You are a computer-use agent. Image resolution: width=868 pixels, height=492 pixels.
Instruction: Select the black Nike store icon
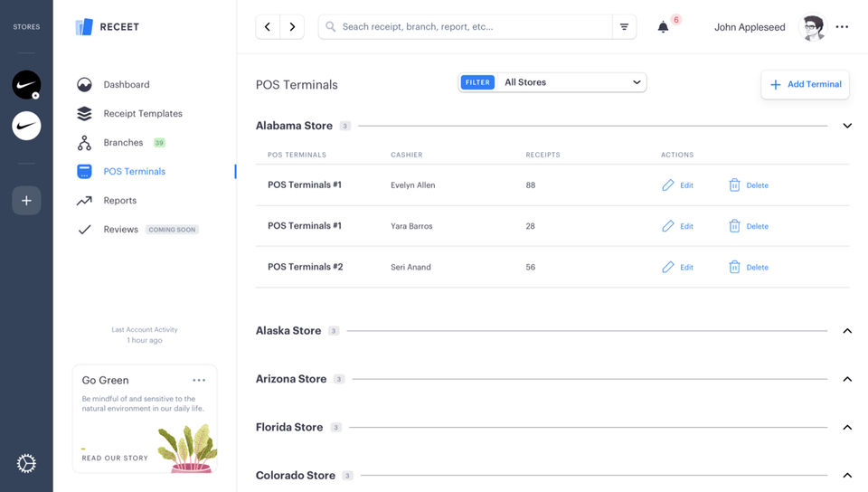26,85
